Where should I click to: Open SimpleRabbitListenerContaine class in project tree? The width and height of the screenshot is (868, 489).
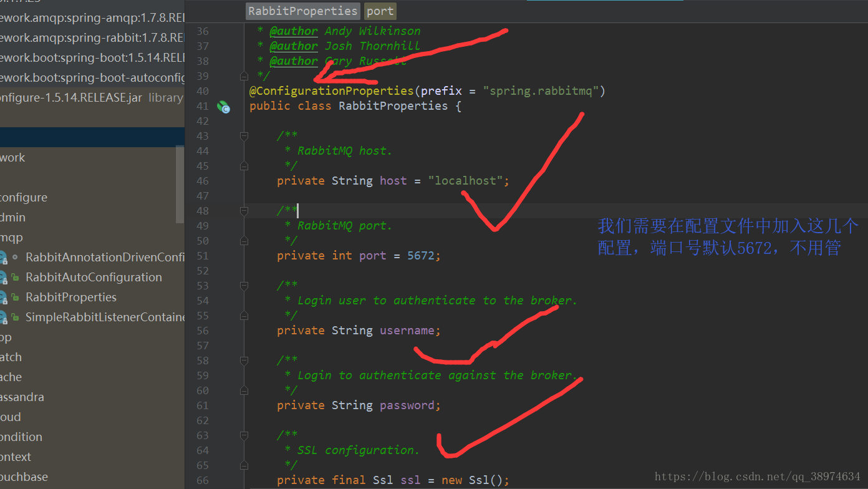pyautogui.click(x=105, y=317)
